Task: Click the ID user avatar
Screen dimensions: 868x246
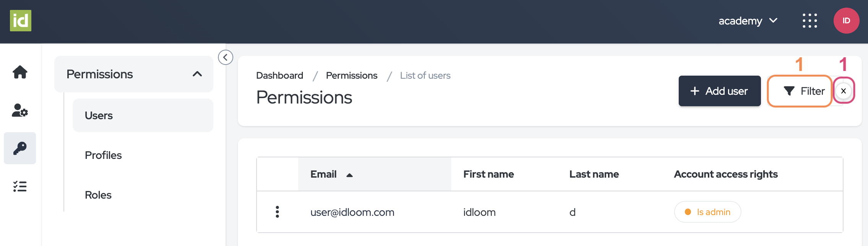Action: (846, 21)
